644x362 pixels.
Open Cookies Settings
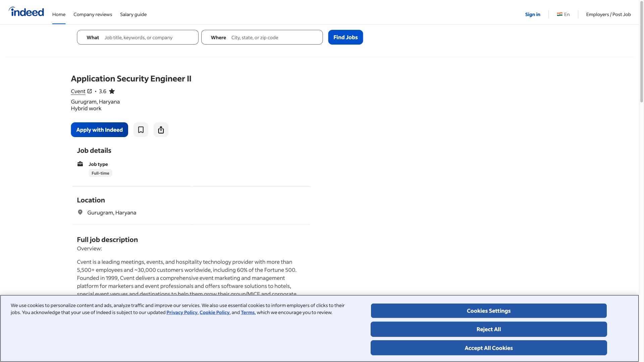tap(489, 311)
